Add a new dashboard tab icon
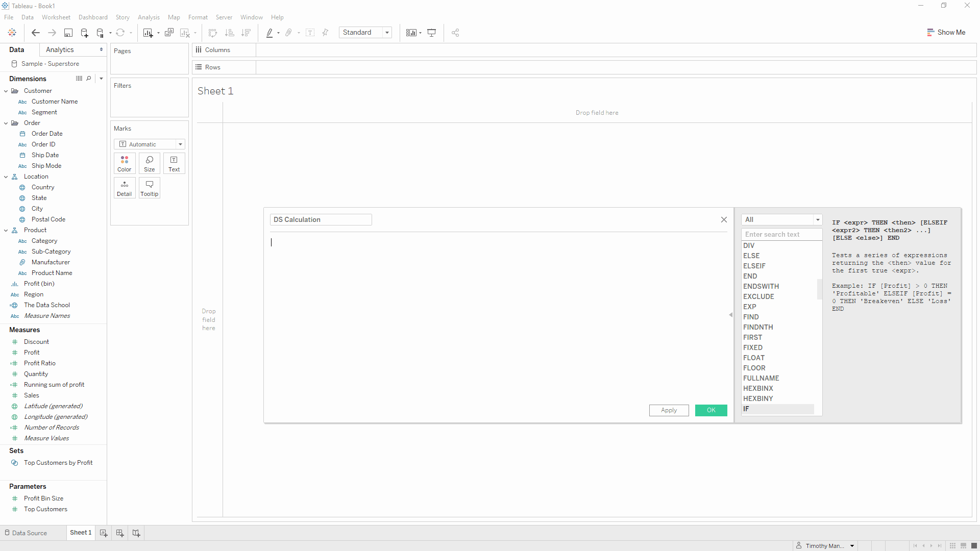This screenshot has height=551, width=980. [120, 533]
